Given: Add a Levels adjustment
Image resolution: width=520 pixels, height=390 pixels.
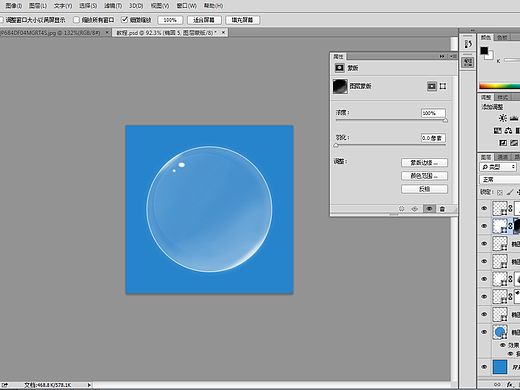Looking at the screenshot, I should coord(514,118).
